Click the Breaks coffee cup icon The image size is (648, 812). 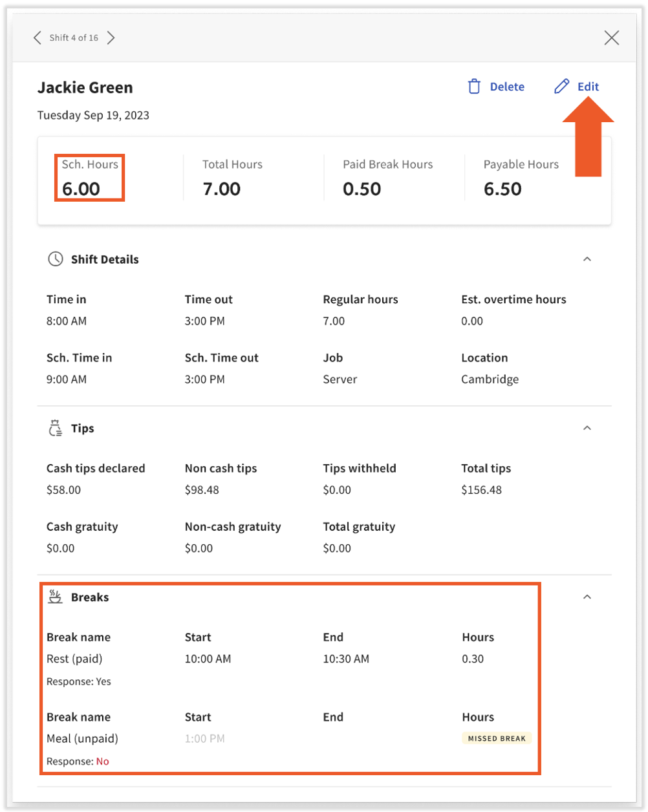(56, 597)
